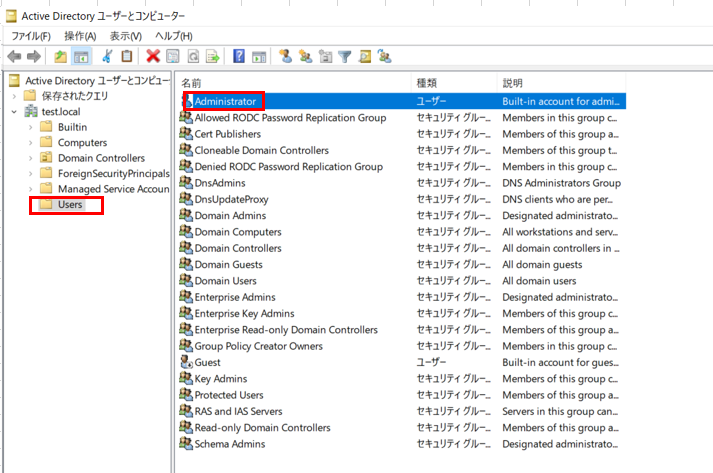Image resolution: width=713 pixels, height=473 pixels.
Task: Create a new group with toolbar icon
Action: (306, 56)
